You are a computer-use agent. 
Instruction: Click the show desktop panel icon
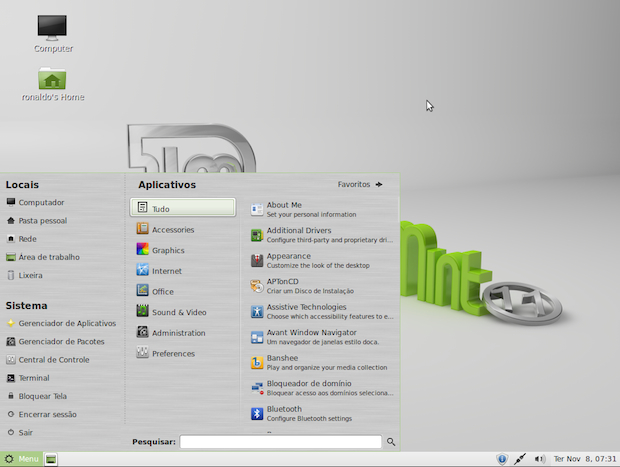tap(51, 459)
